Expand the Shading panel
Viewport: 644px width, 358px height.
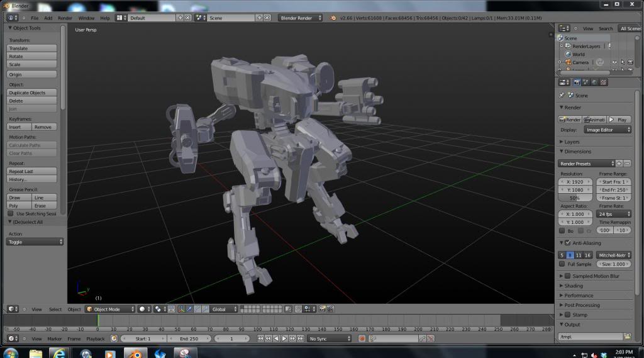coord(573,286)
